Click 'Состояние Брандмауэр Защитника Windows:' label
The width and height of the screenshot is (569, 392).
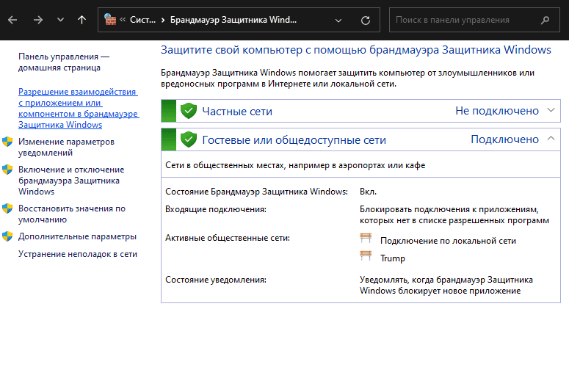click(x=256, y=192)
